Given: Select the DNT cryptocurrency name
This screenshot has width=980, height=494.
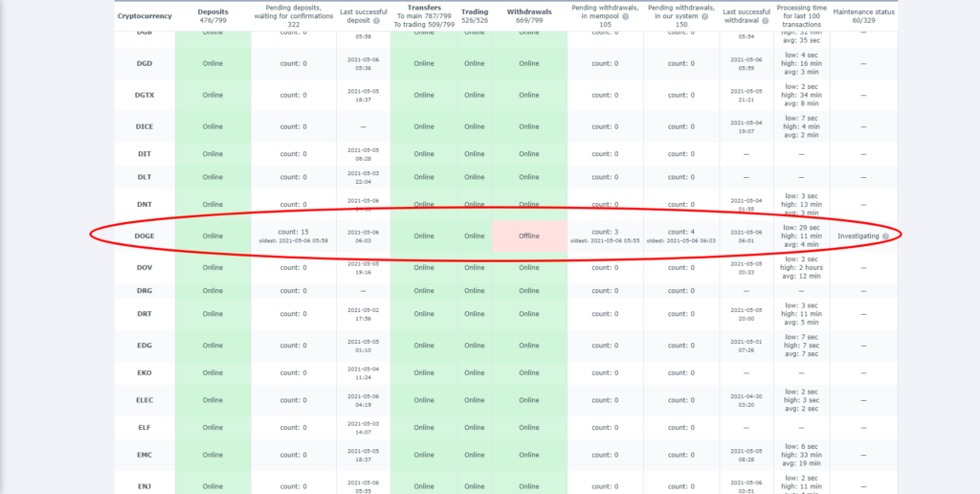Looking at the screenshot, I should coord(145,205).
